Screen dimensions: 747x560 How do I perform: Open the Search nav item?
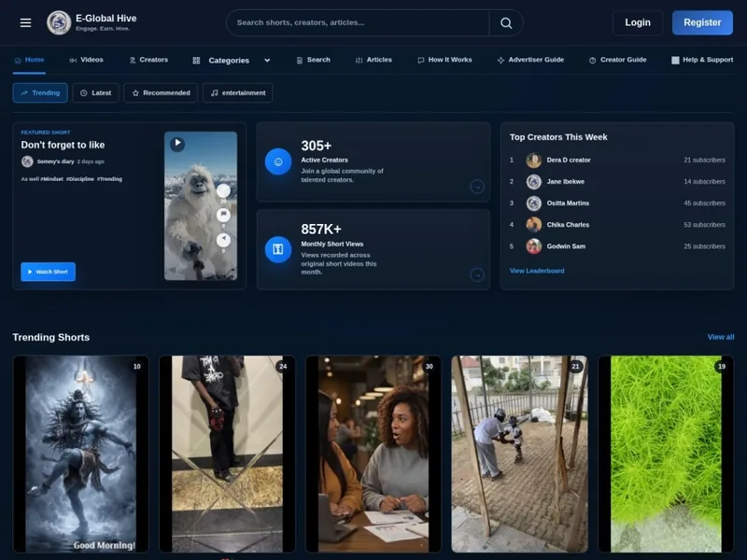313,60
